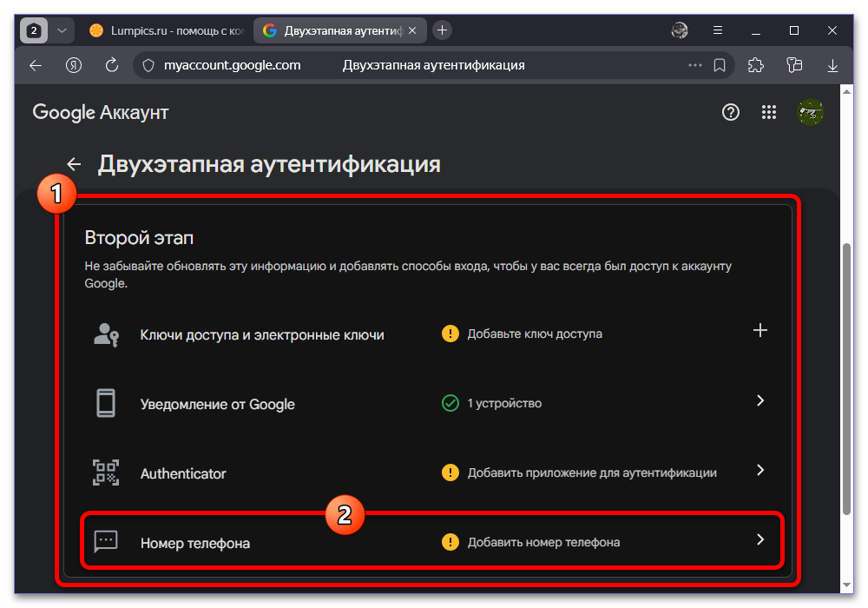Maximize the browser window
Image resolution: width=868 pixels, height=608 pixels.
pyautogui.click(x=794, y=30)
